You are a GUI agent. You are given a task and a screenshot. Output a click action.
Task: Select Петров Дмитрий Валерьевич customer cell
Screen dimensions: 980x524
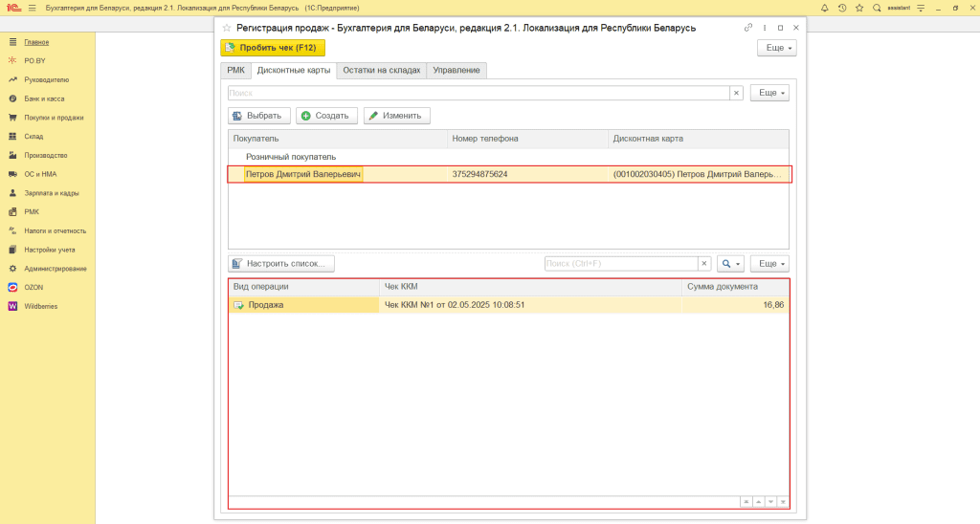[303, 174]
